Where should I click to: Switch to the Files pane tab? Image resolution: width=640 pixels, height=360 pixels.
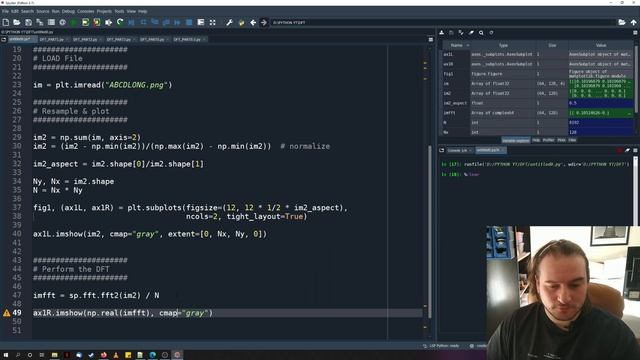tap(572, 140)
